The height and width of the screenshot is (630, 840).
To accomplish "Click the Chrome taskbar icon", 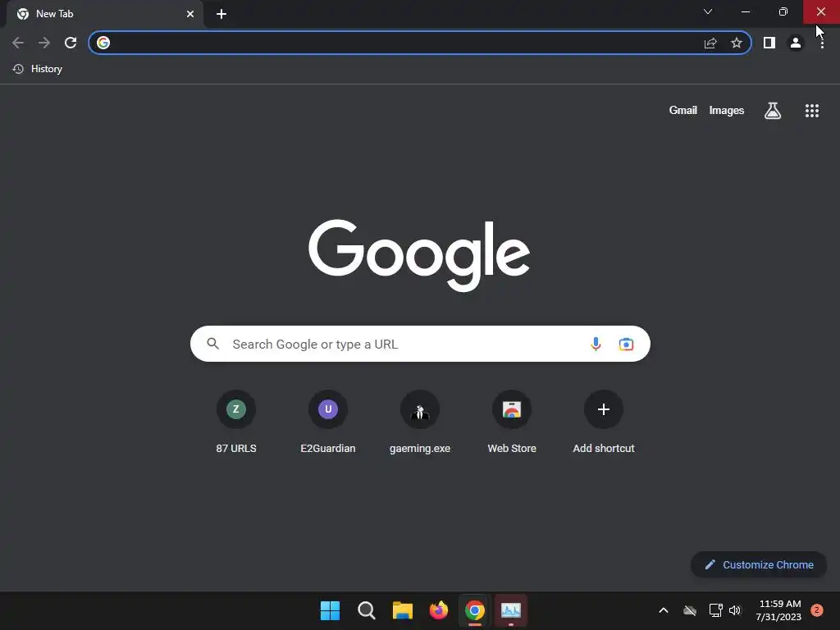I will [475, 610].
